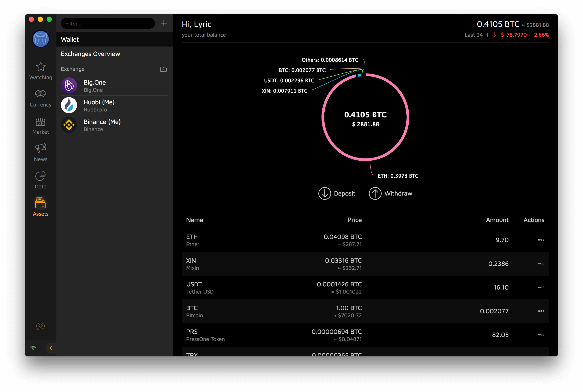583x392 pixels.
Task: Go to the Market section
Action: 41,122
